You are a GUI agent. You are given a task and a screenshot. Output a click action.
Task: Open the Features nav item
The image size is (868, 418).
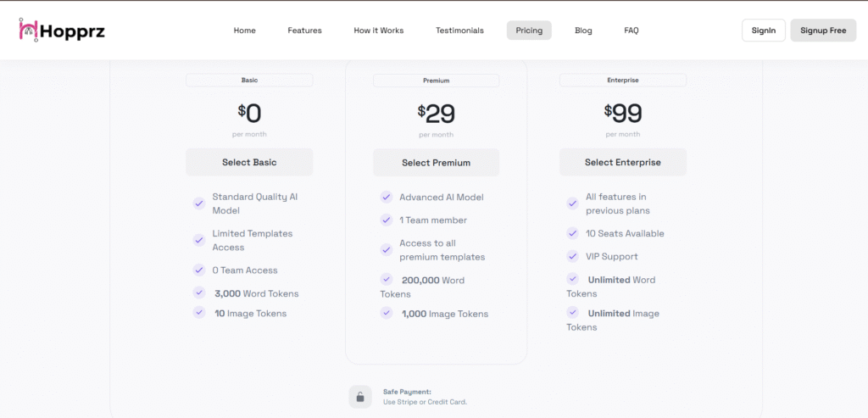coord(304,31)
